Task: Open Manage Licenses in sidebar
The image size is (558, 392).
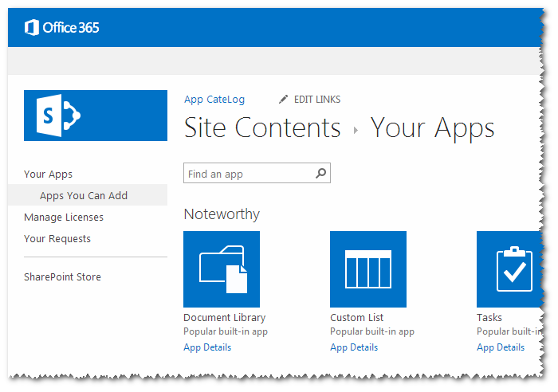Action: 64,217
